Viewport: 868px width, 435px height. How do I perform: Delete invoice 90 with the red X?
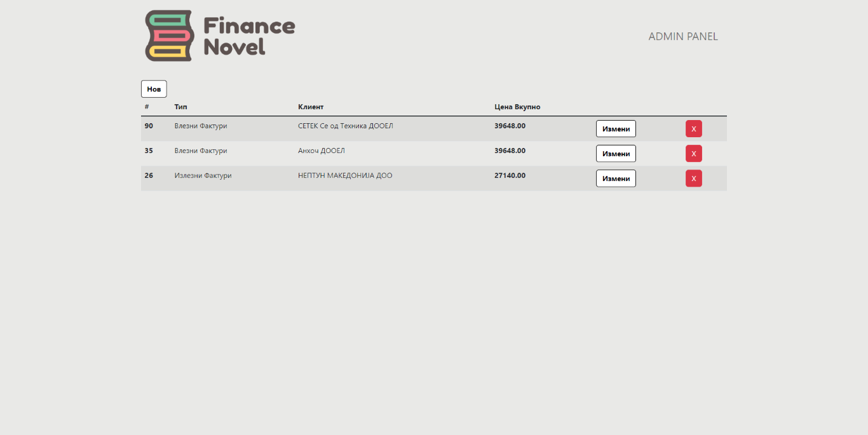(693, 129)
